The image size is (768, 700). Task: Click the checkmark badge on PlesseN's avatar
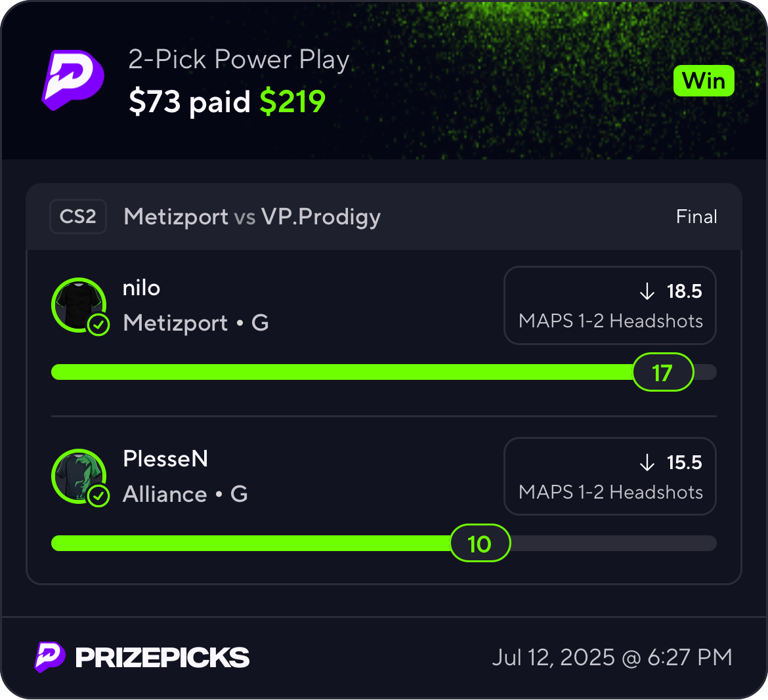point(98,496)
